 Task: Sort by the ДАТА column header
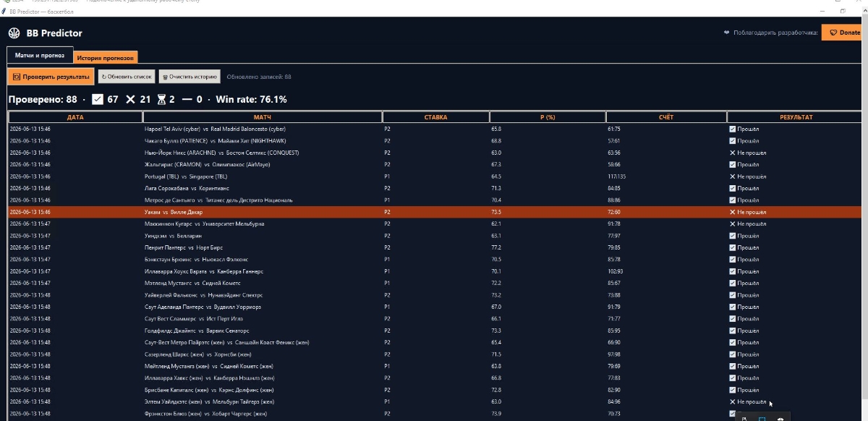click(75, 117)
